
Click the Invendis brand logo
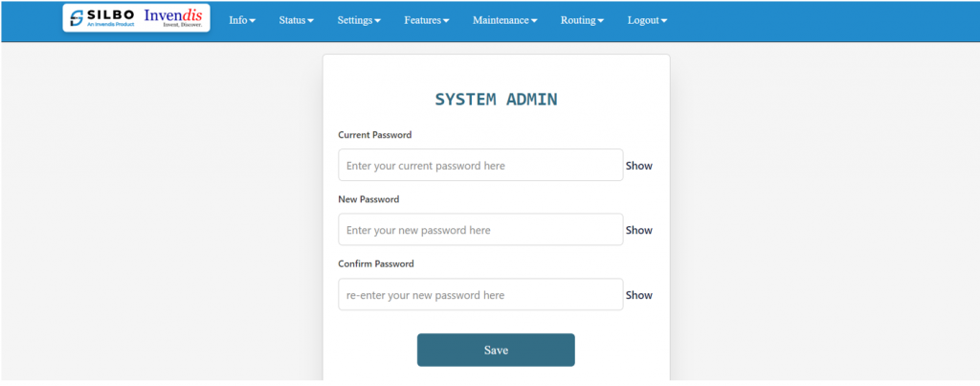(172, 18)
